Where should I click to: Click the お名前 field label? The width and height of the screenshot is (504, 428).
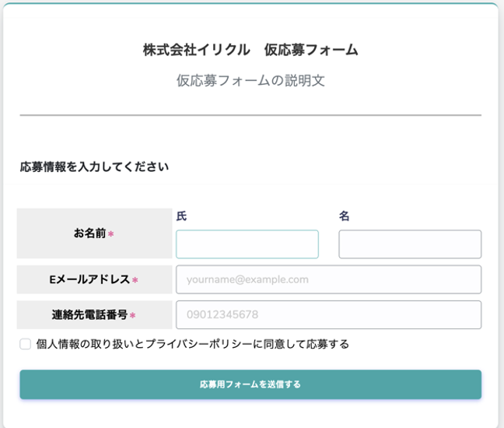[x=89, y=233]
